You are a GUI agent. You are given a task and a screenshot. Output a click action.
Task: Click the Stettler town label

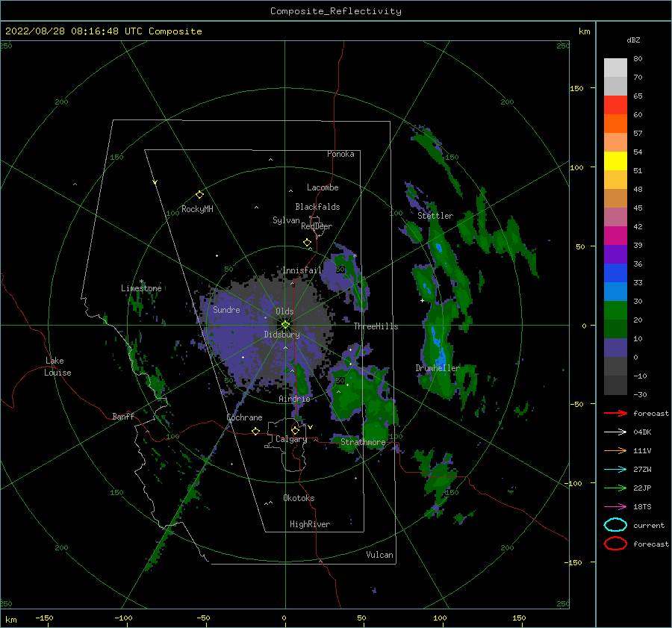pos(435,216)
